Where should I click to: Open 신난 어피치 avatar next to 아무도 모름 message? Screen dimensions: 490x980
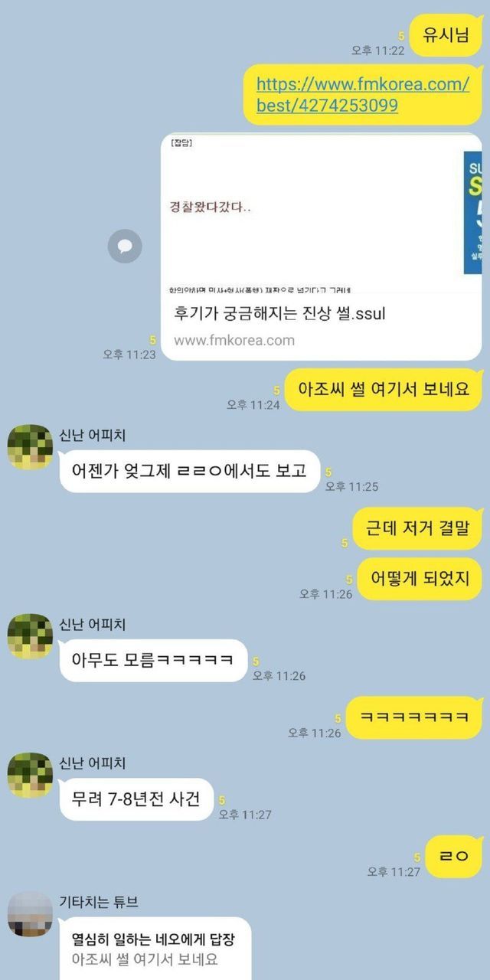click(30, 635)
